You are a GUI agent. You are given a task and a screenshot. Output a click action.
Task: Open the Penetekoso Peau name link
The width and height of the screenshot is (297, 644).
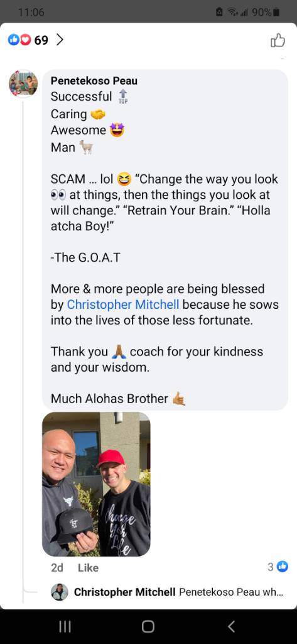(x=94, y=81)
